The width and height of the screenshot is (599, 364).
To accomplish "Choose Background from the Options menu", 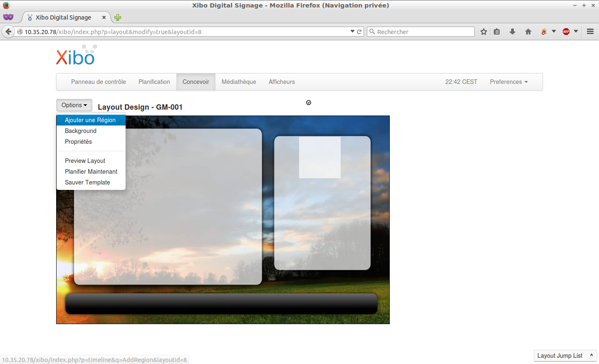I will pos(81,131).
